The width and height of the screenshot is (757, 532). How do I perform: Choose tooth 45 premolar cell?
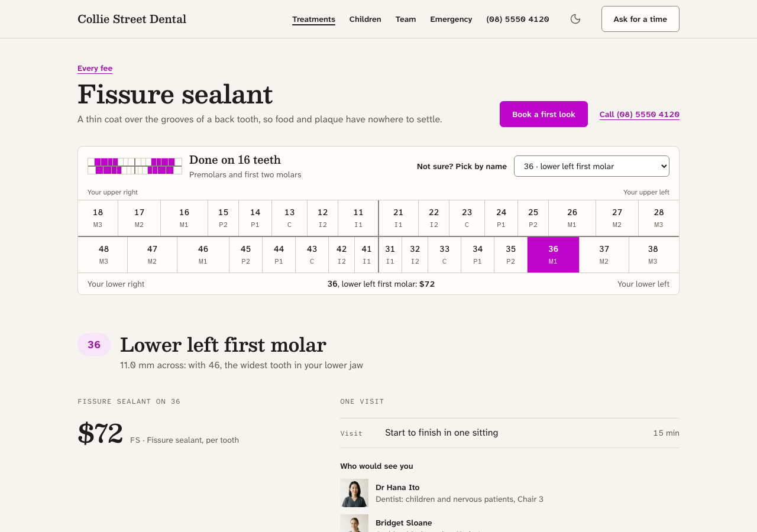coord(246,255)
